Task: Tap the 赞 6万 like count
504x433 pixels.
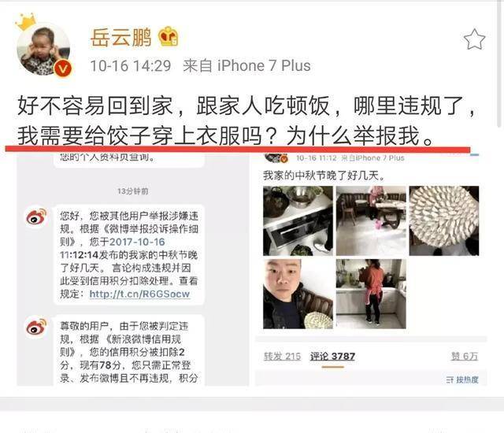Action: pyautogui.click(x=465, y=356)
